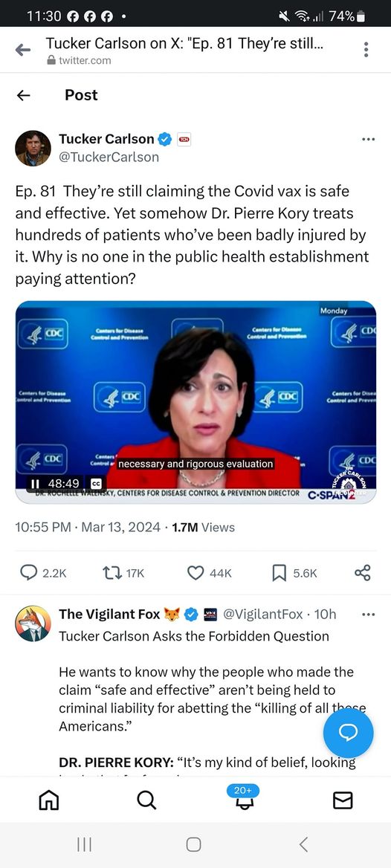The image size is (391, 868).
Task: Open Tucker Carlson's profile avatar
Action: tap(33, 149)
